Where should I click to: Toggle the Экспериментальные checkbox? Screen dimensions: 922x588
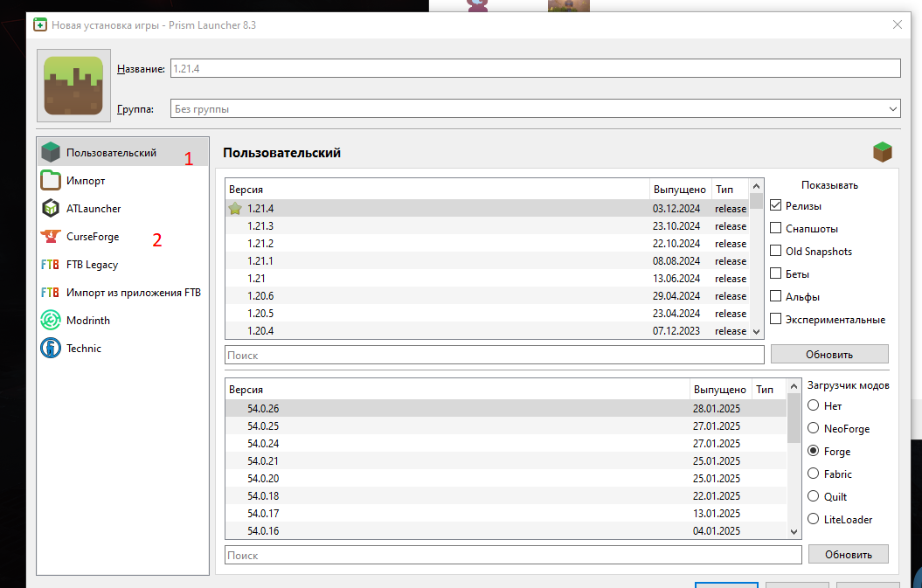775,320
